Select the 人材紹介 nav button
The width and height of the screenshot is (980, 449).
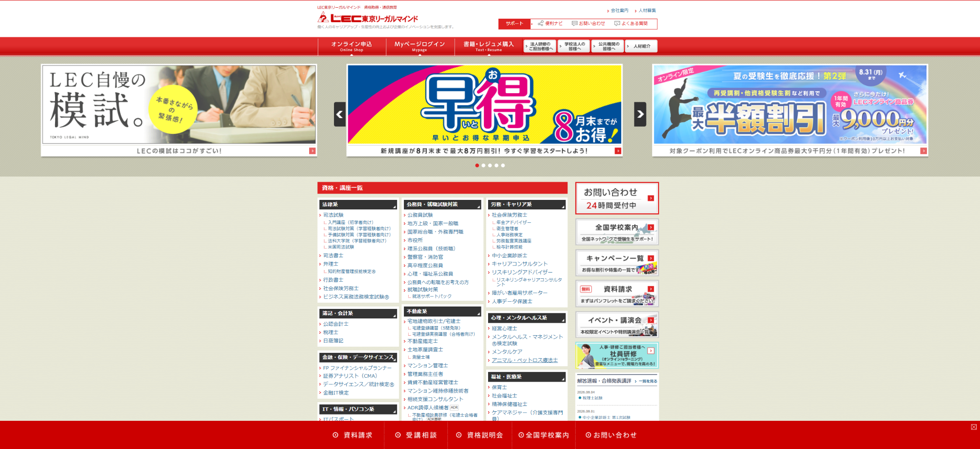(641, 46)
